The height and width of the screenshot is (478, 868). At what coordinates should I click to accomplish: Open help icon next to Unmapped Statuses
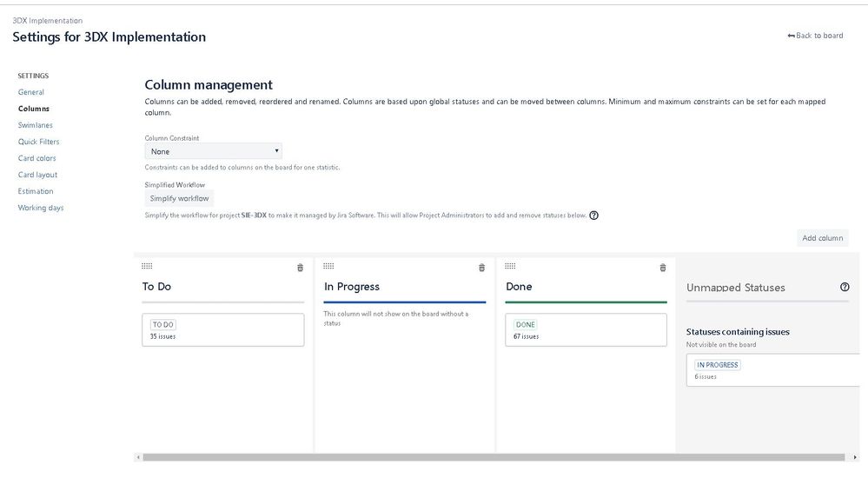[x=845, y=287]
